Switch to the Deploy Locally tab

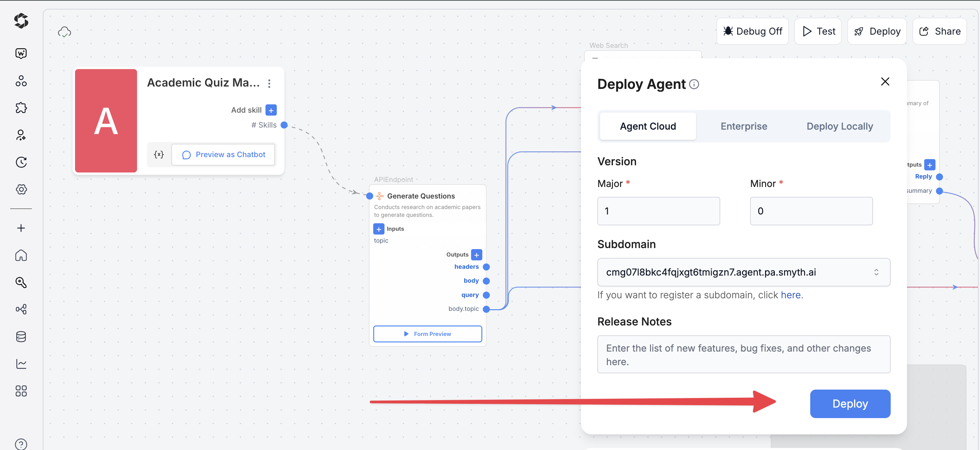point(840,126)
